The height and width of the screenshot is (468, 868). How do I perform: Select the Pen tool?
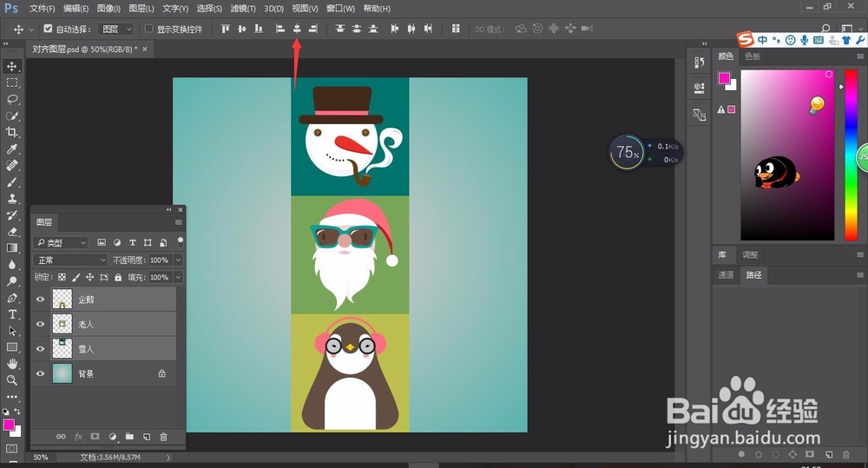(11, 298)
